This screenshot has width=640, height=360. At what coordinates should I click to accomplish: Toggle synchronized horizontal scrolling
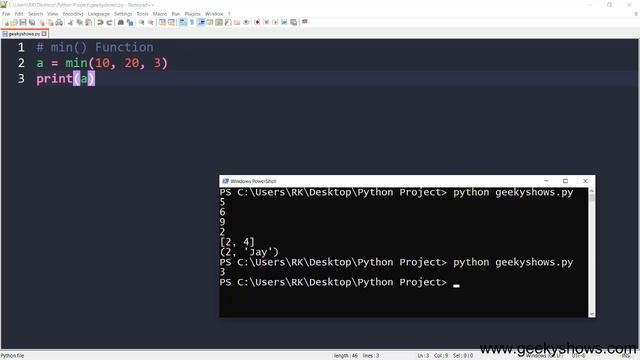[x=171, y=22]
